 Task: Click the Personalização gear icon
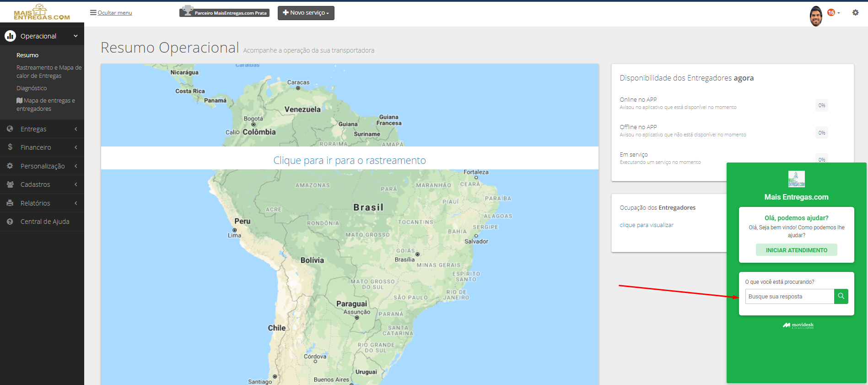pos(10,166)
